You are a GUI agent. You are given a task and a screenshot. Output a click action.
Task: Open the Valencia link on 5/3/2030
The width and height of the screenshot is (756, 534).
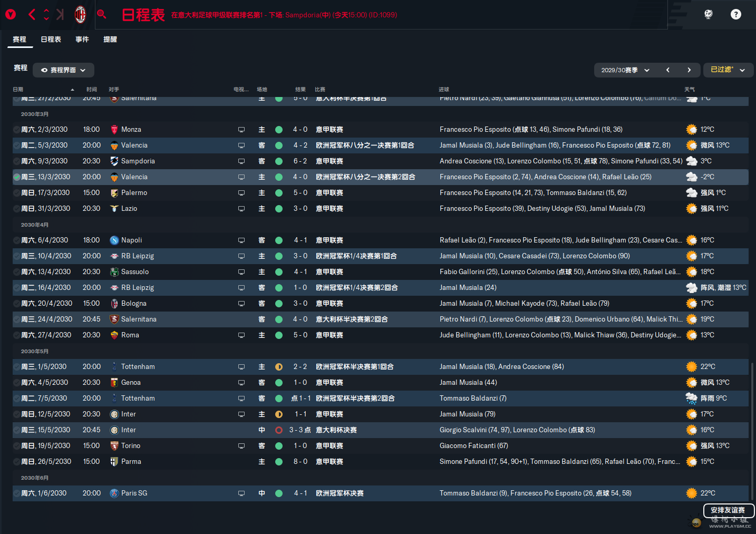134,145
